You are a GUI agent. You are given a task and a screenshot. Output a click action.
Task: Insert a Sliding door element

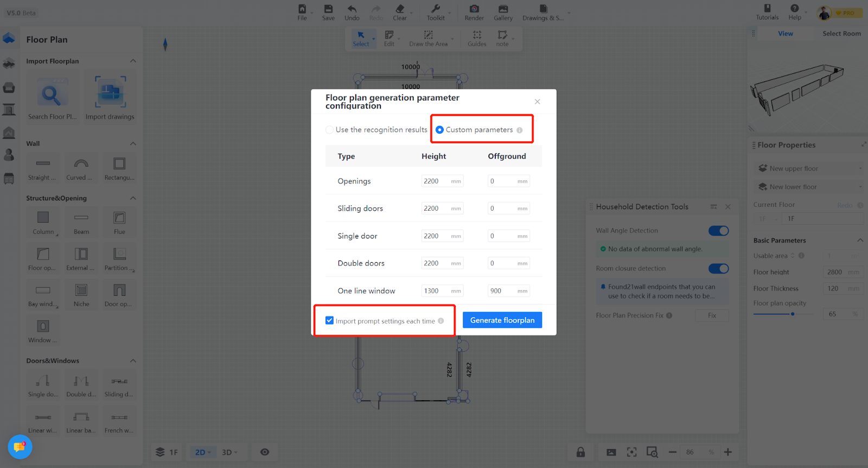pos(119,386)
